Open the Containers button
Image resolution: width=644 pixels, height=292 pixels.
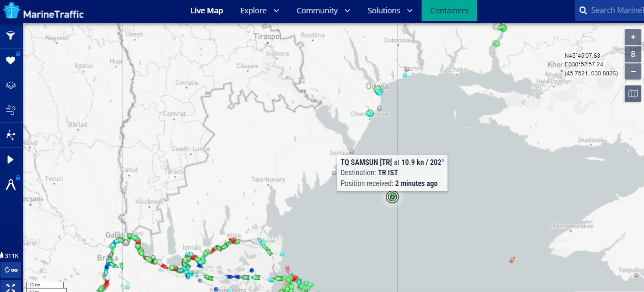(x=449, y=11)
